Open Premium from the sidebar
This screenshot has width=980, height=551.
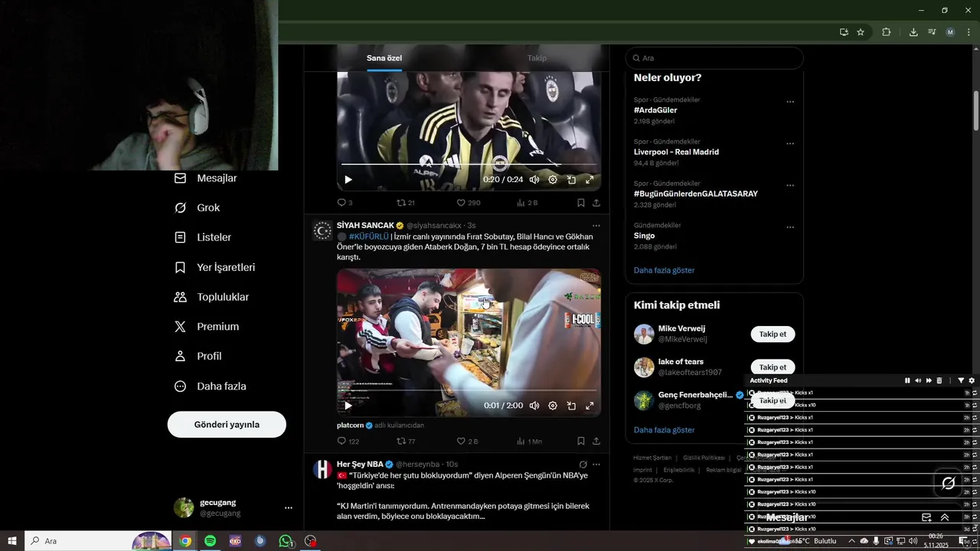pyautogui.click(x=207, y=327)
